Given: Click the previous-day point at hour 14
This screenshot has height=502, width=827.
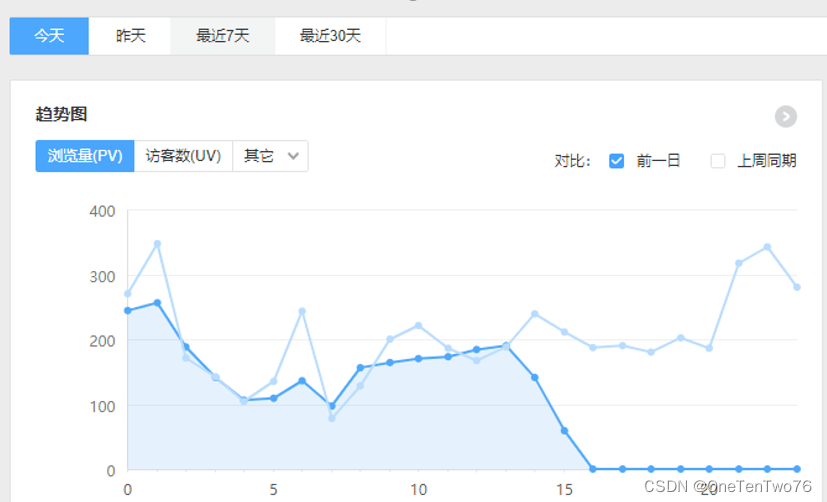Looking at the screenshot, I should tap(535, 314).
